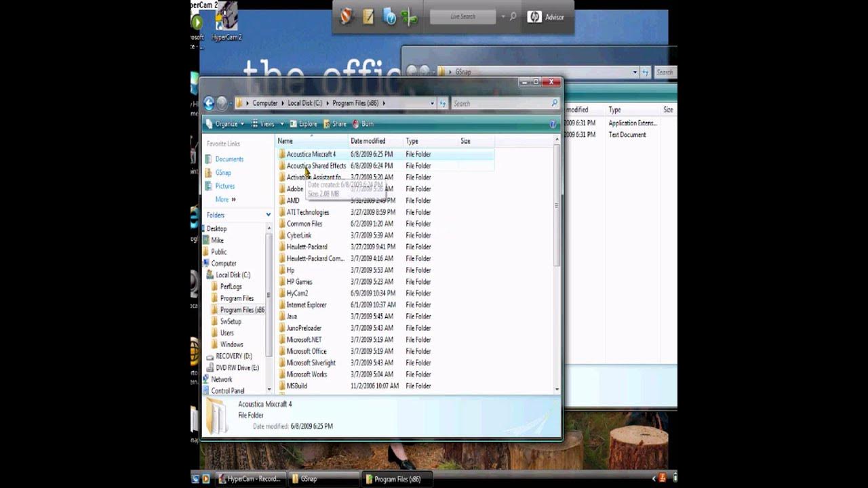Select the MSBuild folder icon
This screenshot has width=868, height=488.
[282, 386]
